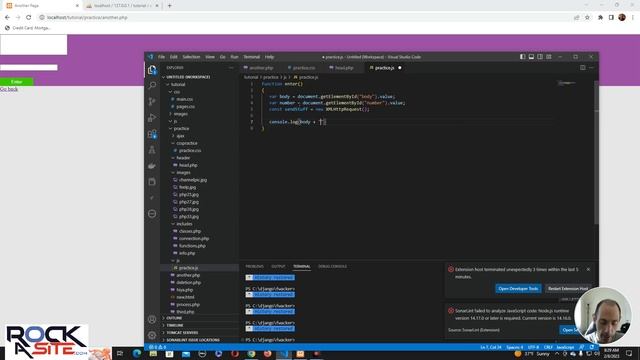Click Open Developer Tools button
The image size is (640, 360).
click(518, 289)
